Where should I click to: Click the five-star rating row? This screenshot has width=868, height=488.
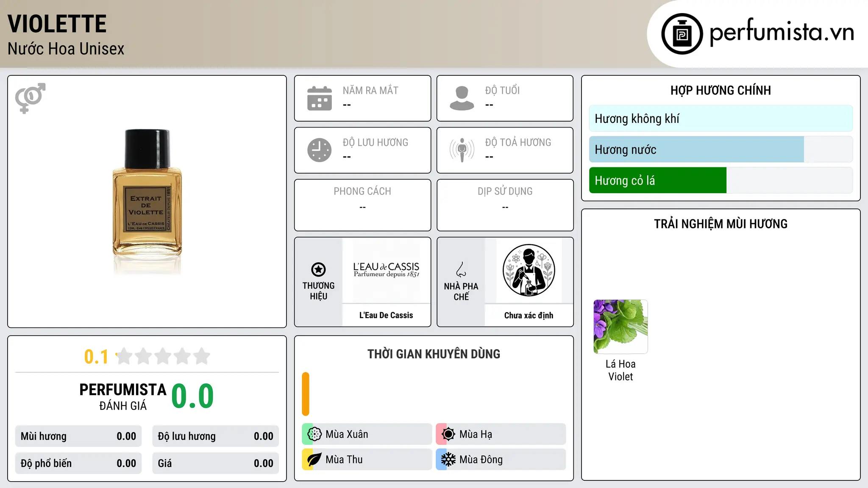pyautogui.click(x=163, y=356)
